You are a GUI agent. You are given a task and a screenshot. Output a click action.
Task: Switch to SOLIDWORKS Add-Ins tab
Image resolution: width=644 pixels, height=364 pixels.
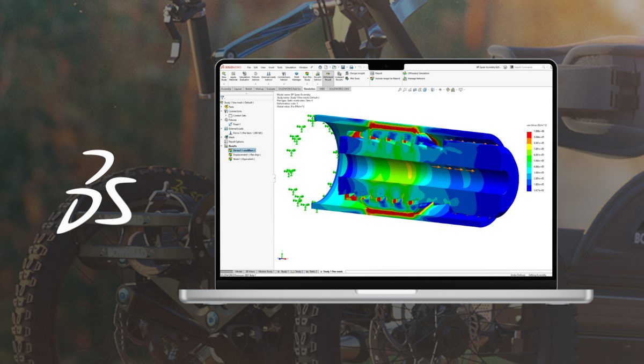coord(289,89)
